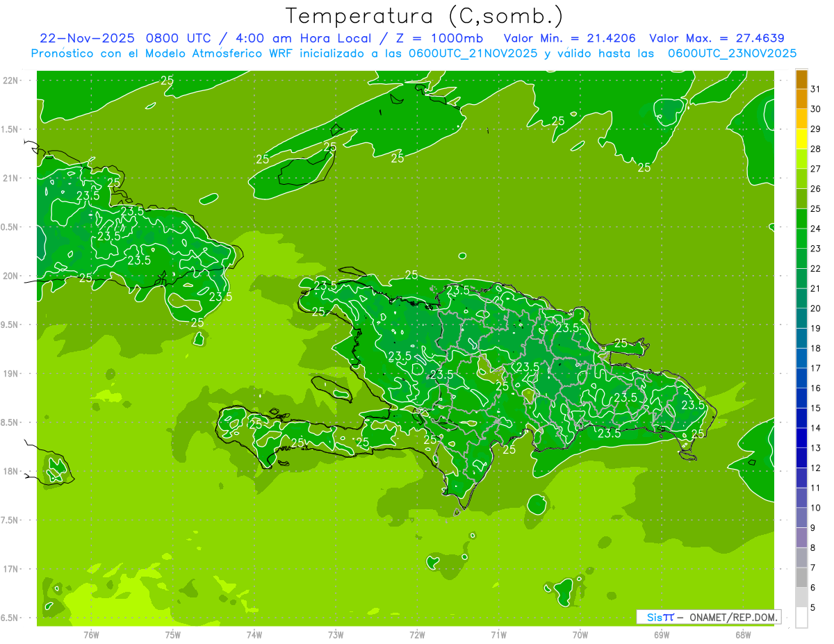Viewport: 834px width, 644px height.
Task: Click the "Valor Max. = 27.4639" value
Action: click(x=717, y=38)
